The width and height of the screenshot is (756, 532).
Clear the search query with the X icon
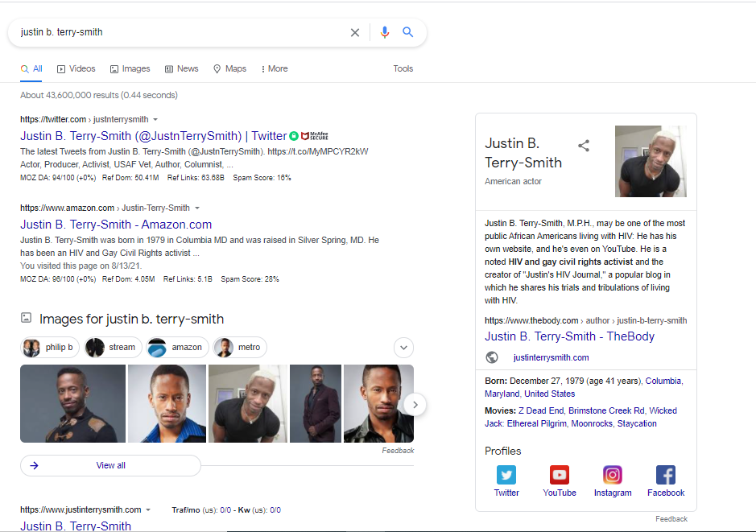tap(355, 32)
